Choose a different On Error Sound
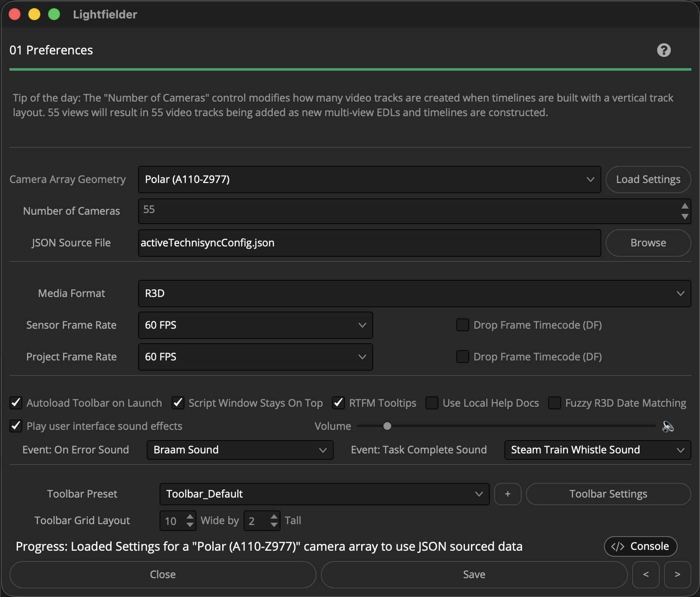 (240, 450)
